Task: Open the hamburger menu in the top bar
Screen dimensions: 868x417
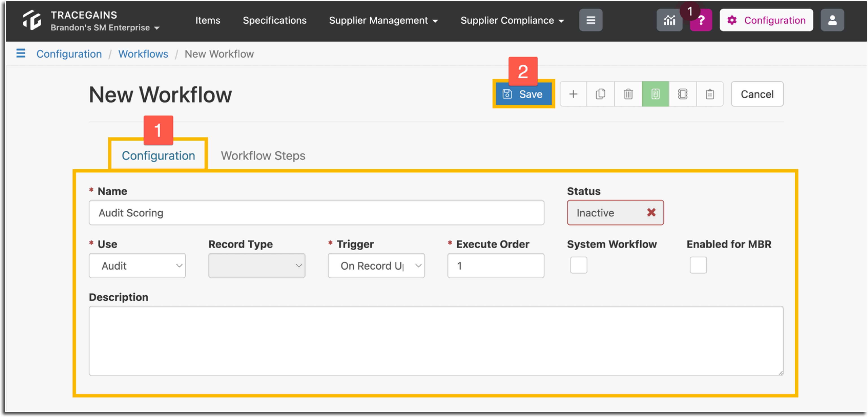Action: tap(591, 20)
